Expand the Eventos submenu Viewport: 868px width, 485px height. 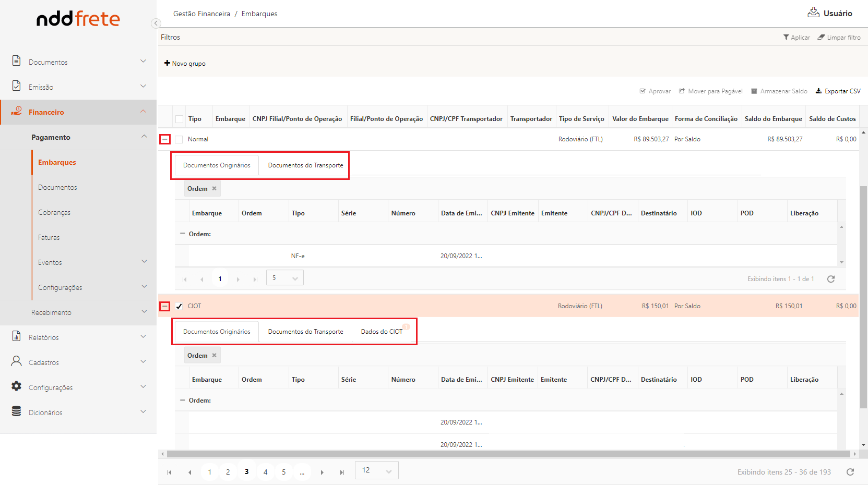pos(144,262)
